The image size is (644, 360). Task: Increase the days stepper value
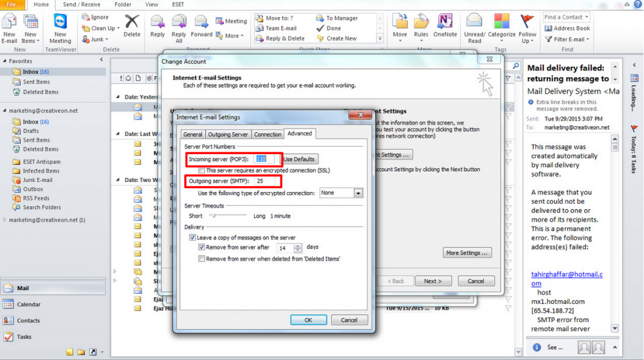[x=297, y=245]
